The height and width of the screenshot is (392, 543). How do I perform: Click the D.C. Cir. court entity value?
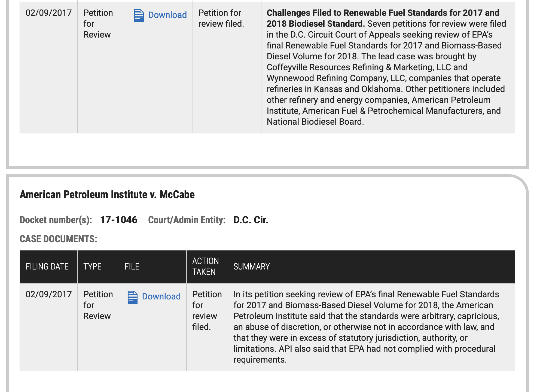coord(251,220)
